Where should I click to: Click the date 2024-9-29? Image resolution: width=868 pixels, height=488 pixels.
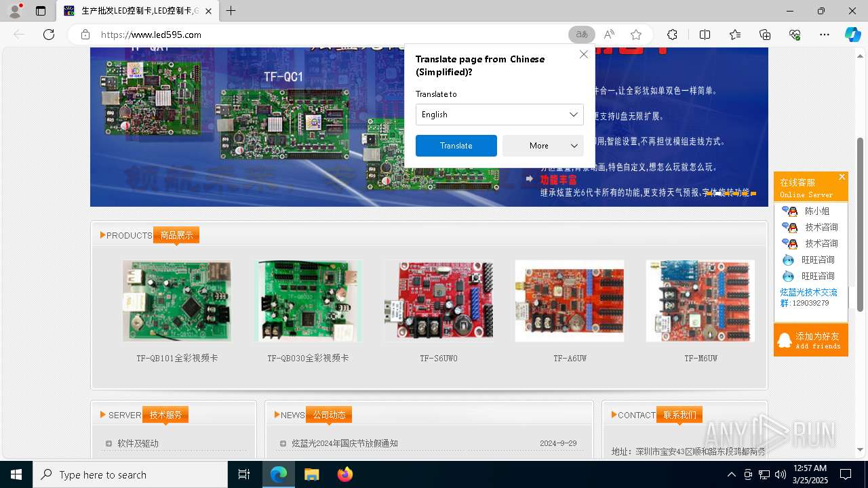tap(558, 443)
